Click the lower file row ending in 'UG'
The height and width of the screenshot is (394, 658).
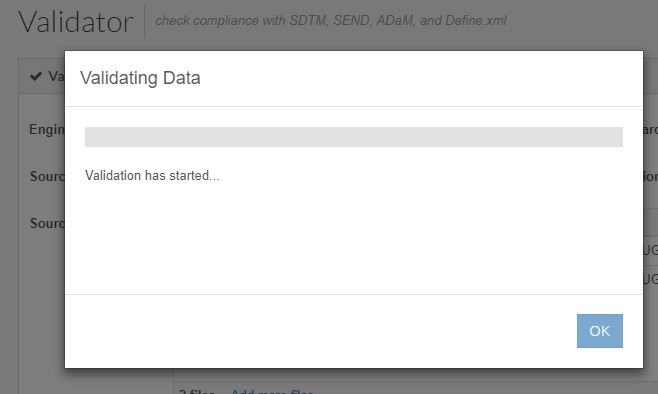click(x=650, y=279)
